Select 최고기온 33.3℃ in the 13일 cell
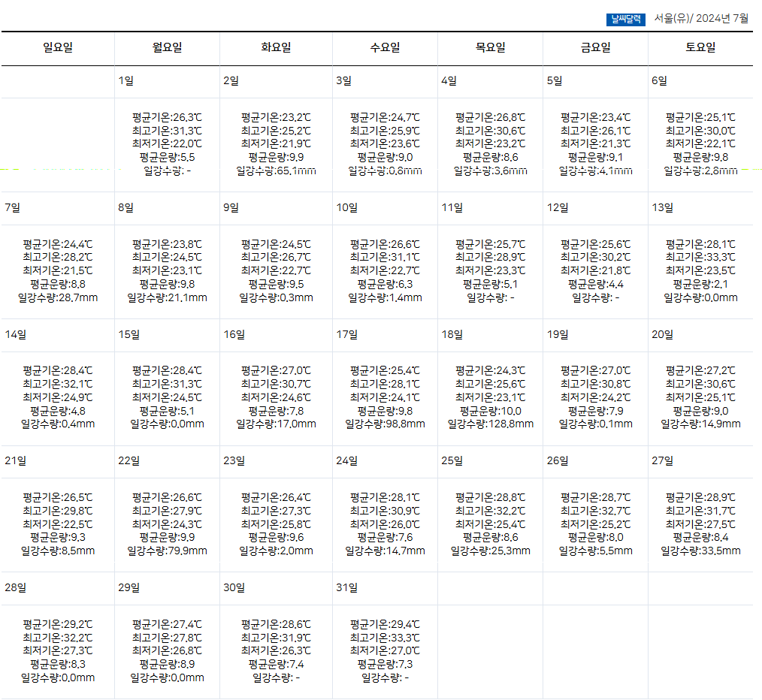Image resolution: width=762 pixels, height=700 pixels. pos(700,257)
